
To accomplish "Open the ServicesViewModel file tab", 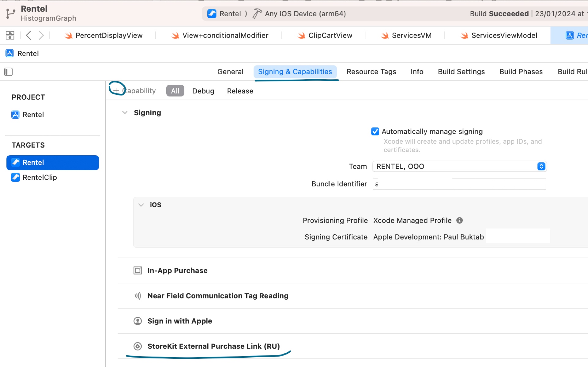I will (x=504, y=35).
